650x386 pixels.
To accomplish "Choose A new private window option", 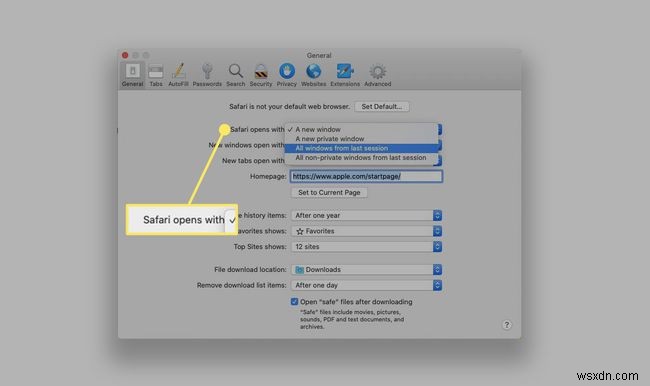I will click(361, 139).
